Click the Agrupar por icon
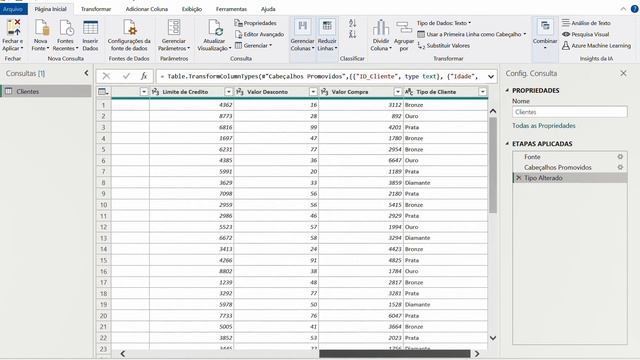Image resolution: width=640 pixels, height=360 pixels. [x=404, y=28]
